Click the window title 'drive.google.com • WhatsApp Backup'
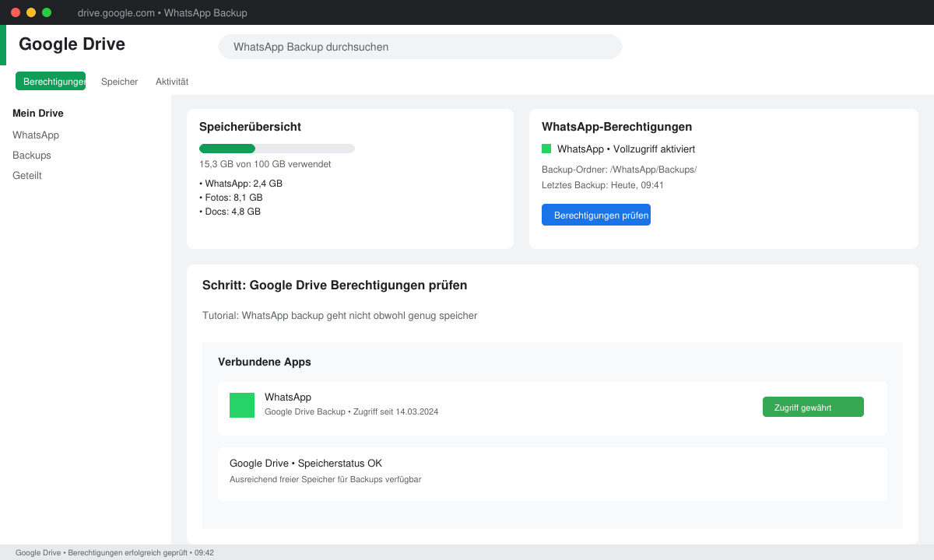This screenshot has width=934, height=560. (x=163, y=13)
